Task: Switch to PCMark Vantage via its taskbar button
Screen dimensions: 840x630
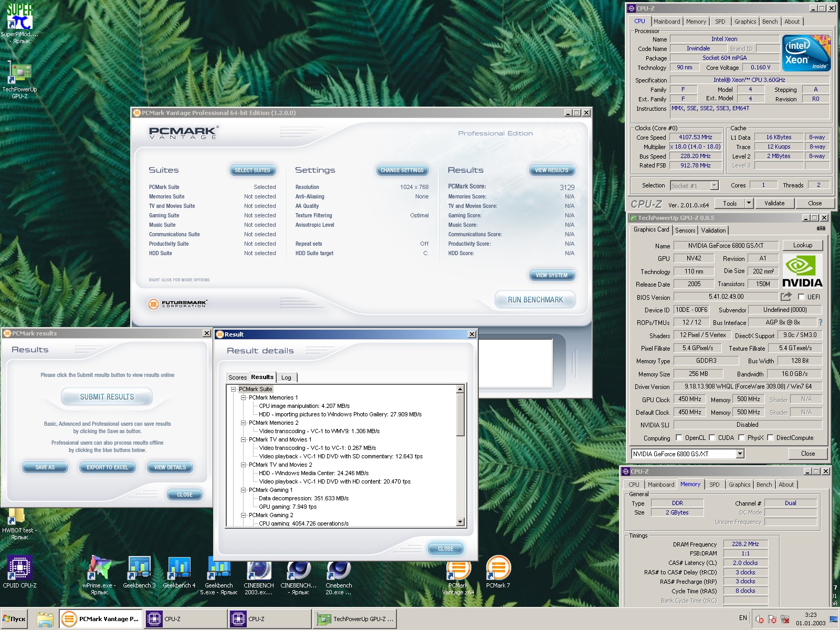Action: click(x=100, y=619)
